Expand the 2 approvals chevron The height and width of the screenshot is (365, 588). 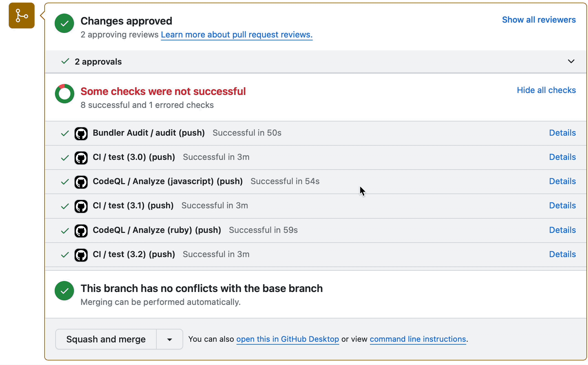571,61
